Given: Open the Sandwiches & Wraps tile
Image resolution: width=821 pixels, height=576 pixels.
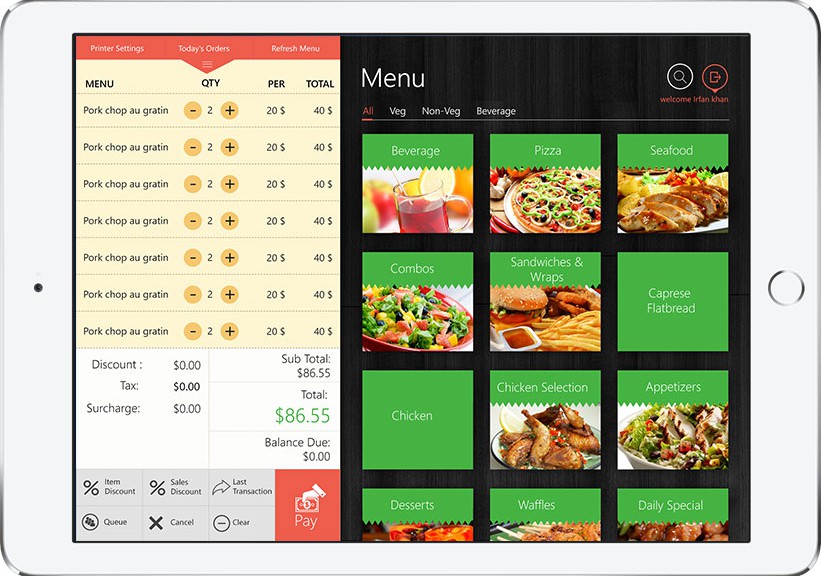Looking at the screenshot, I should point(545,302).
